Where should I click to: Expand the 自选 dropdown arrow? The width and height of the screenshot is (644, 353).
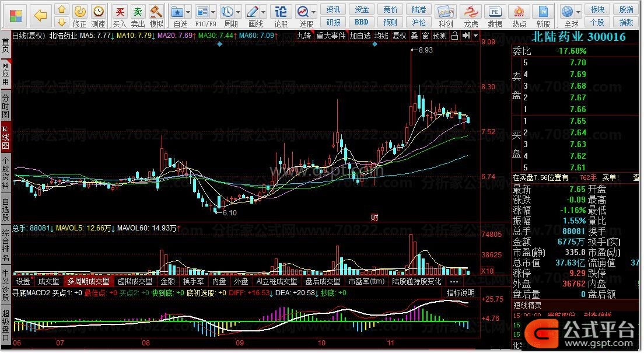[x=188, y=12]
